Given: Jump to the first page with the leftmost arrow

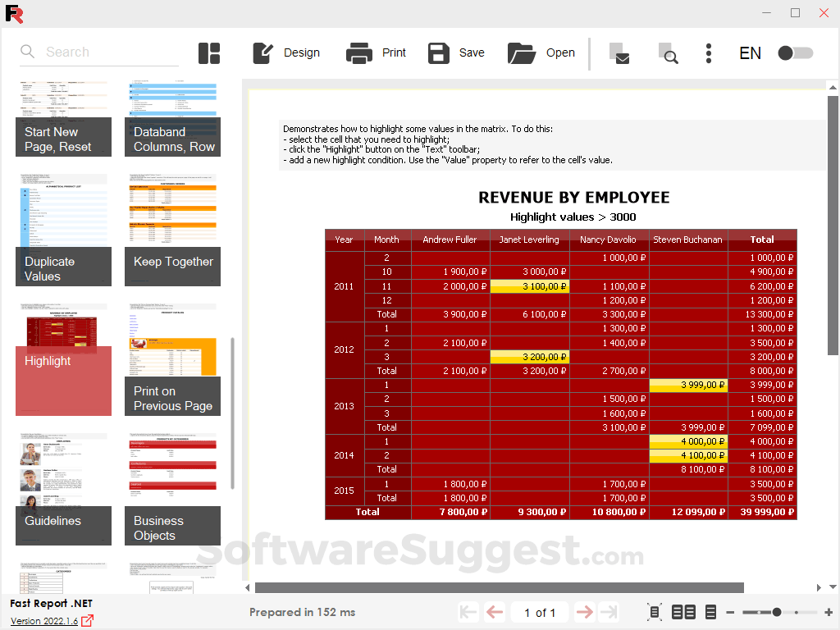Looking at the screenshot, I should tap(468, 612).
